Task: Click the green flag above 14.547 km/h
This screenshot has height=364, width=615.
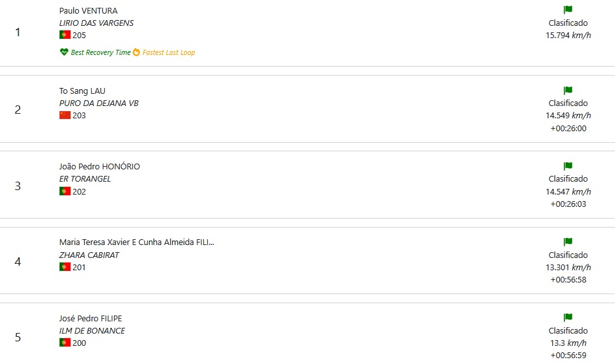Action: coord(568,166)
